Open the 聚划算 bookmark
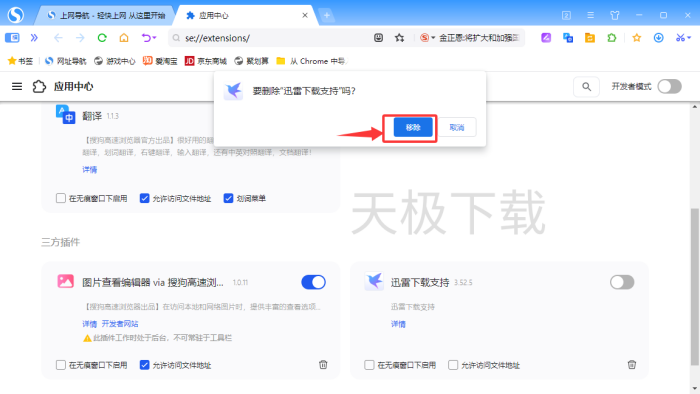The width and height of the screenshot is (700, 394). point(251,61)
